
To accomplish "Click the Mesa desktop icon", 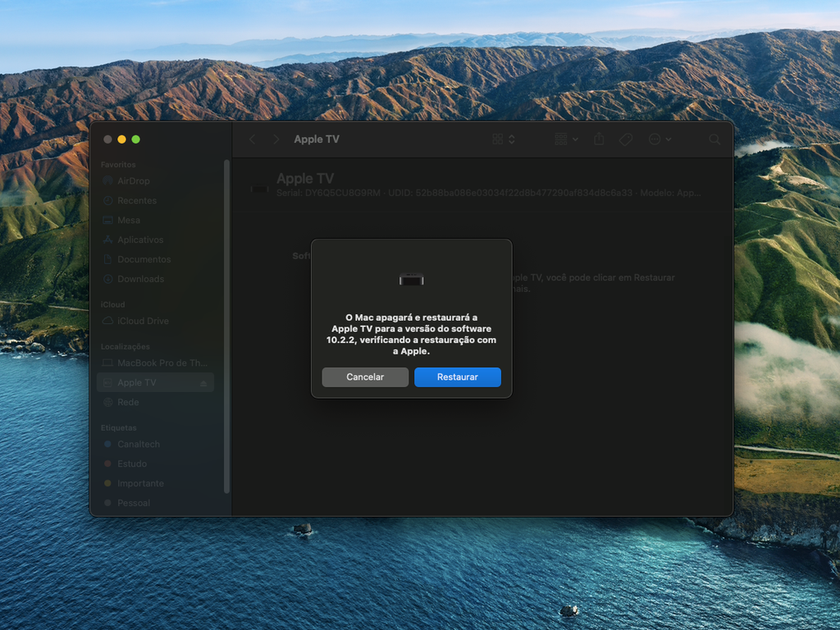I will click(107, 220).
